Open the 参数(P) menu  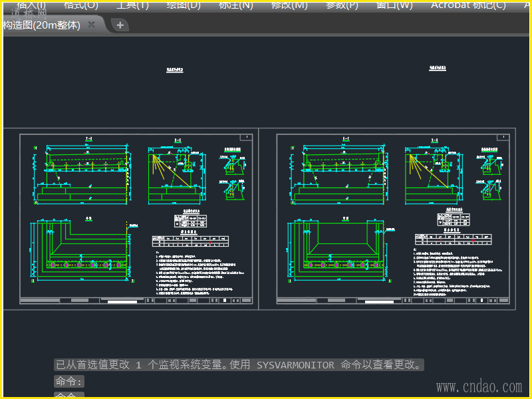tap(342, 5)
